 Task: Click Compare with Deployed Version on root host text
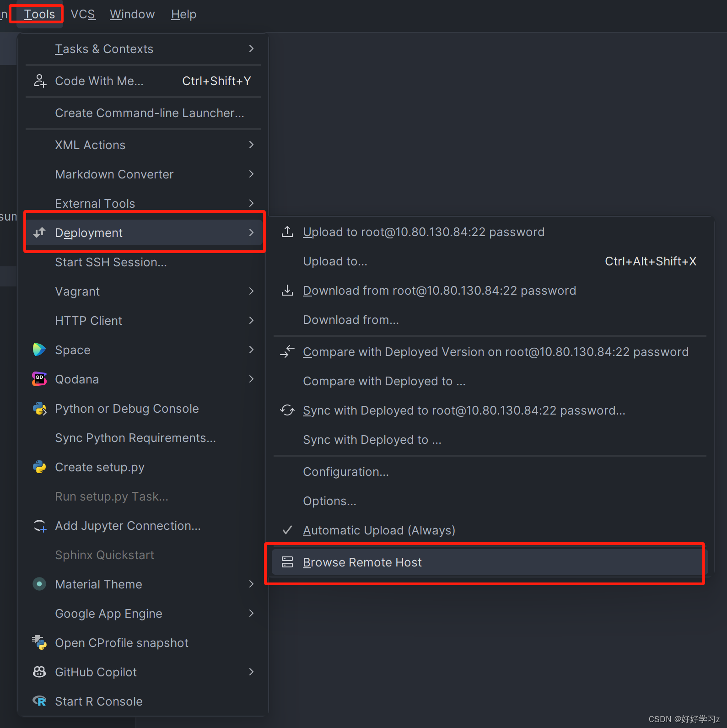[496, 352]
